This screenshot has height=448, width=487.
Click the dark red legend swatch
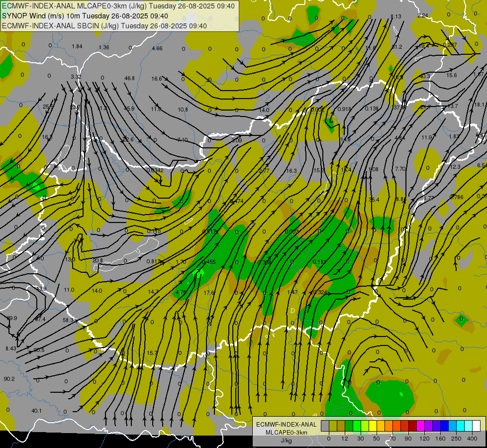[412, 426]
